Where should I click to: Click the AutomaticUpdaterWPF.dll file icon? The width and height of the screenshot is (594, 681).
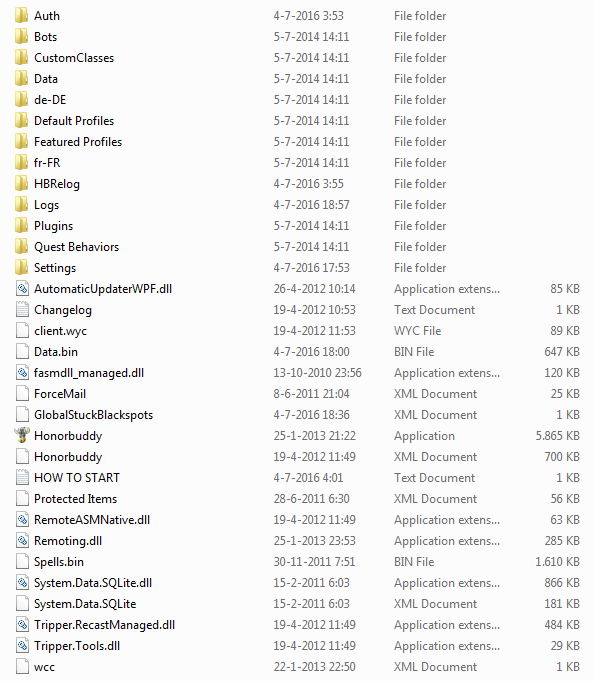click(x=22, y=288)
